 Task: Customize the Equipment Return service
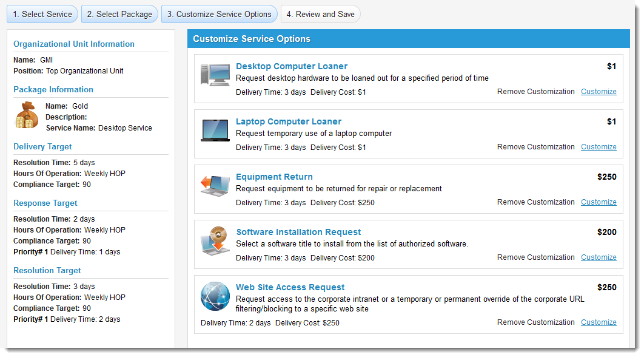tap(599, 202)
